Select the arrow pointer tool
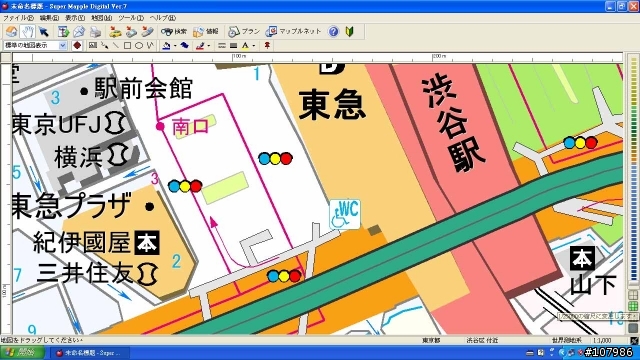Viewport: 640px width, 360px height. pos(43,32)
